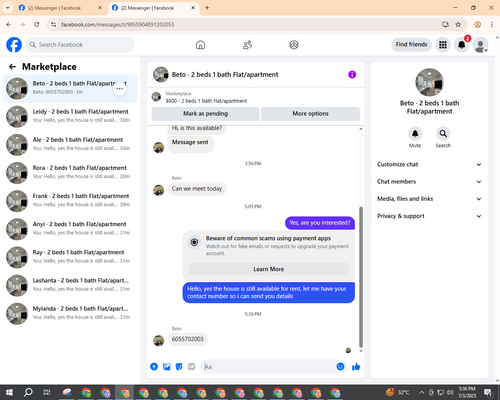The height and width of the screenshot is (400, 500).
Task: Open more actions plus icon in composer
Action: click(154, 367)
